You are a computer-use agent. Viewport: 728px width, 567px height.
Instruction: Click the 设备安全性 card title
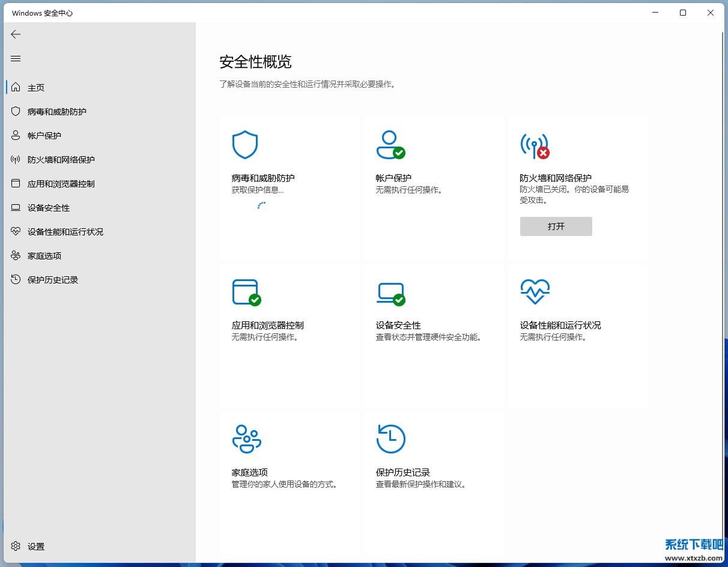click(398, 325)
